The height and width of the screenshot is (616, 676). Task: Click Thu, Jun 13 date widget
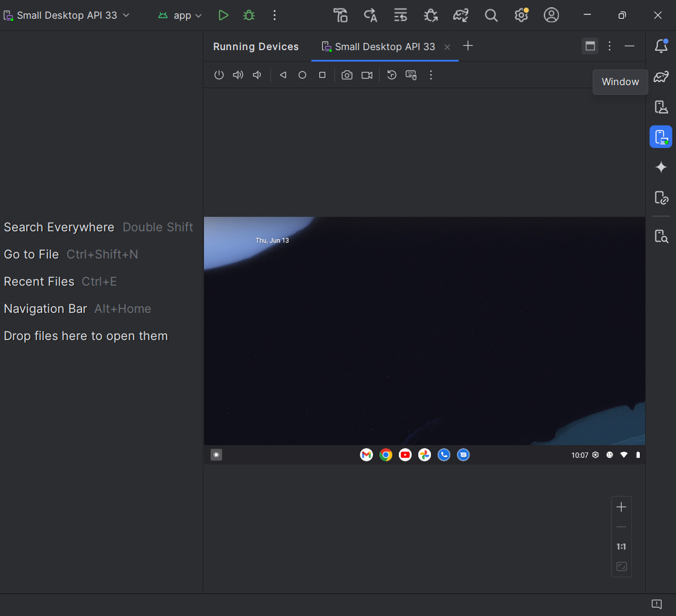[x=272, y=240]
